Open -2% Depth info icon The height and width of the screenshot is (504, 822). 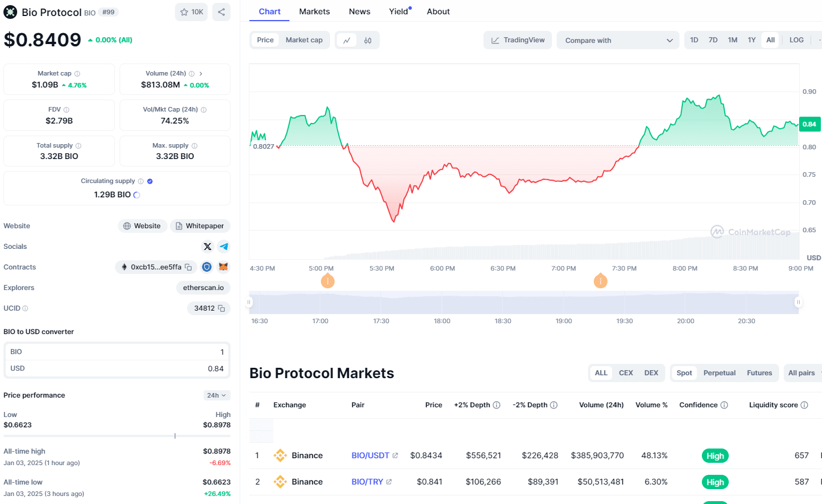[554, 405]
